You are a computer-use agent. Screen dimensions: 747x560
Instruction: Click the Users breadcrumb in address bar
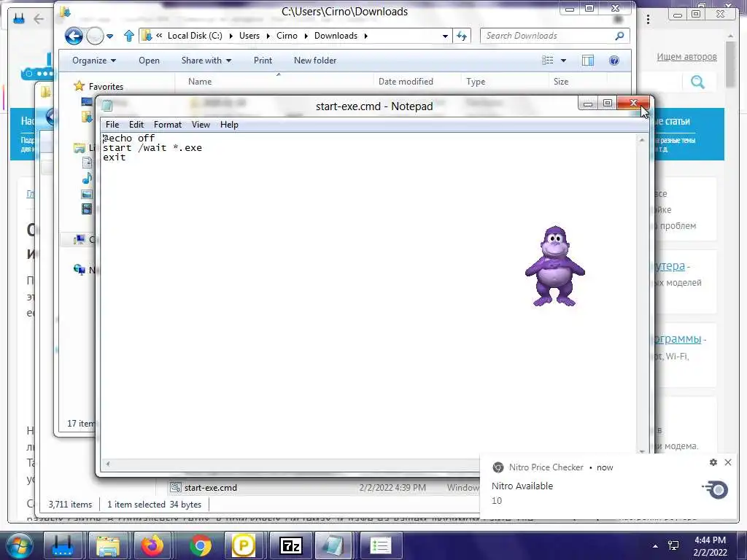[x=249, y=36]
